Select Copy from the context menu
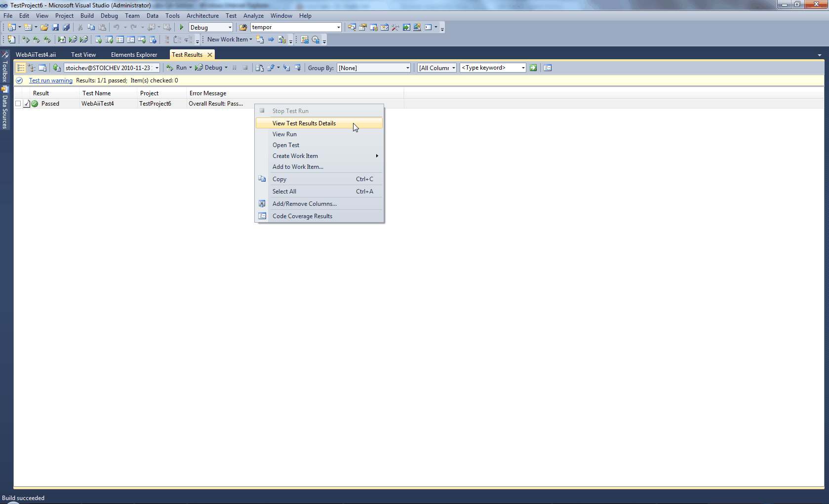 point(319,179)
